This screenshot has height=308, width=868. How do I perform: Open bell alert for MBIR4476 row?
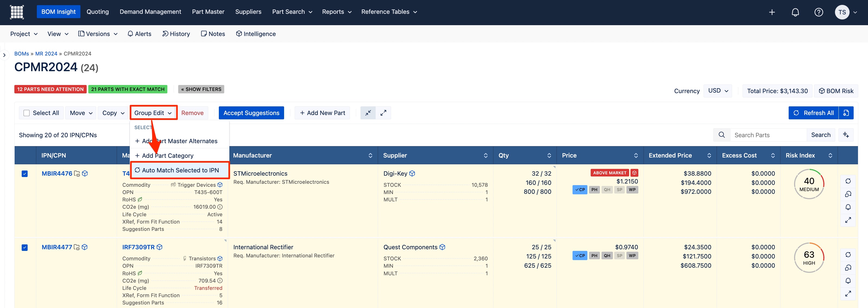point(848,207)
